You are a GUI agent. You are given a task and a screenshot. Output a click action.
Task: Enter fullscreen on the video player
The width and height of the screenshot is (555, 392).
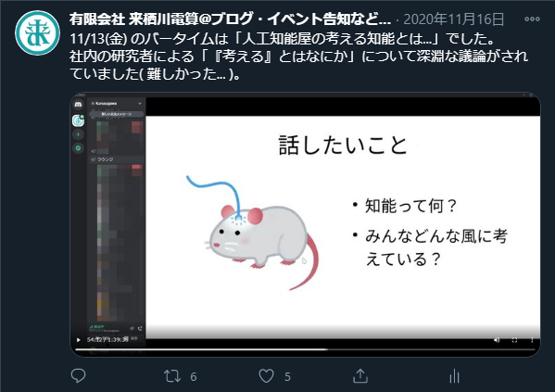pyautogui.click(x=514, y=340)
